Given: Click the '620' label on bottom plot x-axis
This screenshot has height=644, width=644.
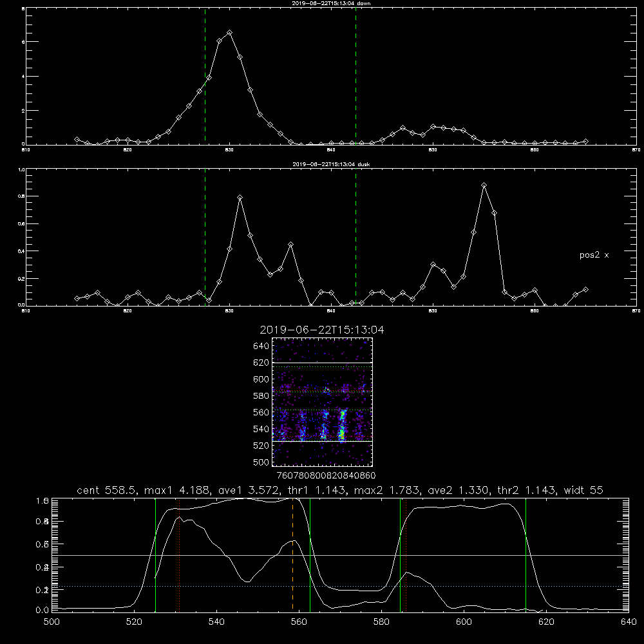Looking at the screenshot, I should coord(546,621).
